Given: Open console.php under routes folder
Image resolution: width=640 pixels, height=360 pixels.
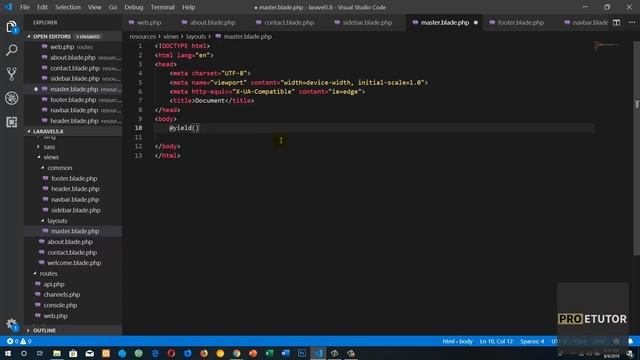Looking at the screenshot, I should [60, 305].
